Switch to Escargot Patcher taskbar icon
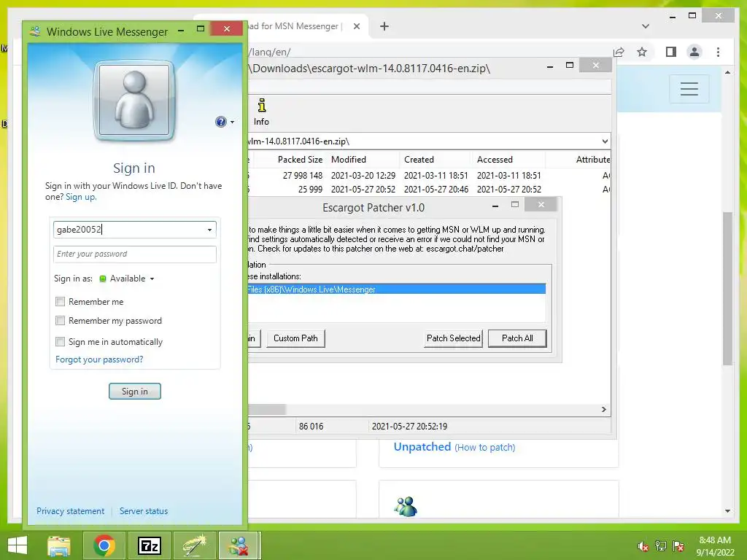This screenshot has height=560, width=747. click(194, 545)
